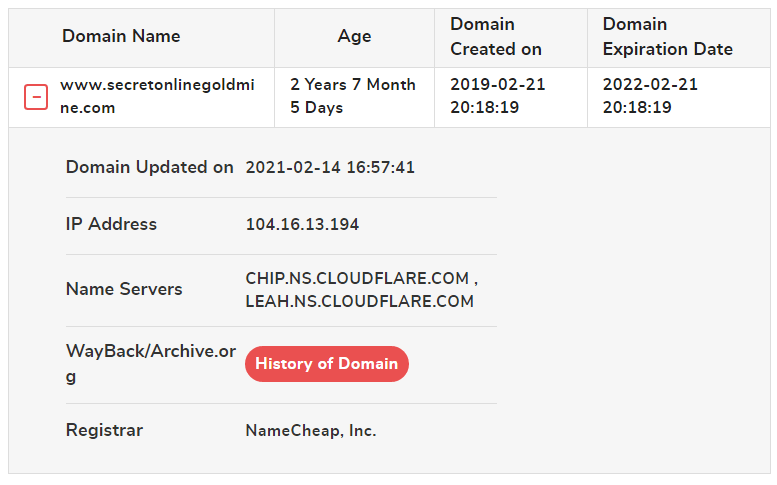The width and height of the screenshot is (777, 485).
Task: Collapse the secretonlinegoldmine.com row with minus icon
Action: pyautogui.click(x=36, y=97)
